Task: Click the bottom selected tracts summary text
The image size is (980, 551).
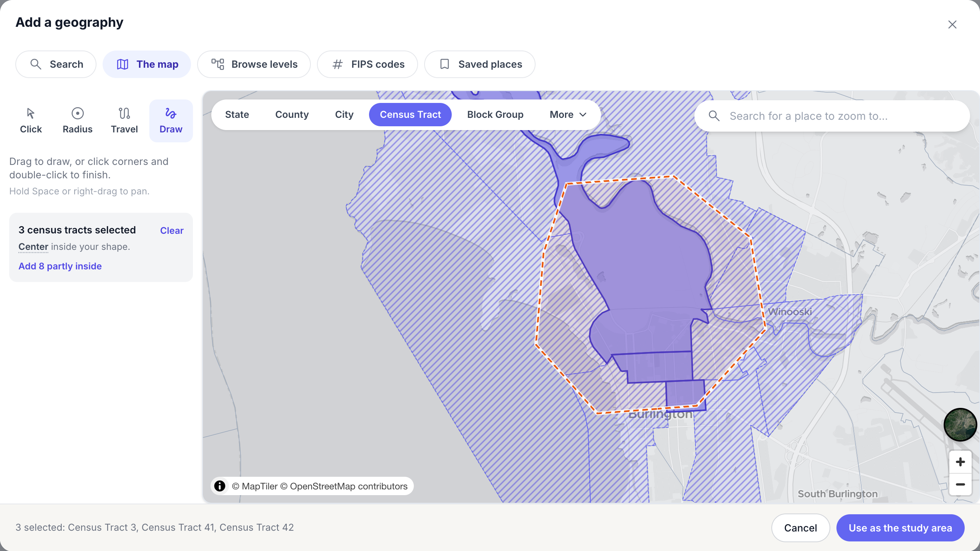Action: point(155,527)
